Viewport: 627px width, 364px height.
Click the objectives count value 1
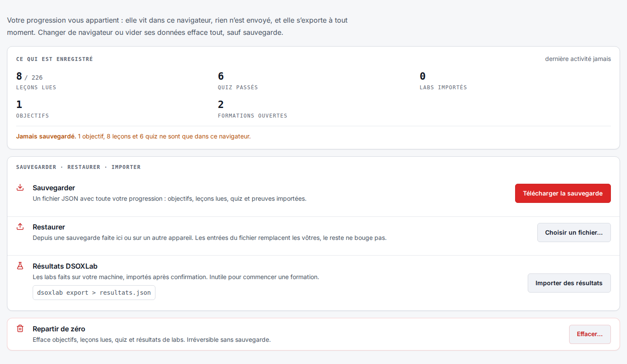click(x=19, y=105)
